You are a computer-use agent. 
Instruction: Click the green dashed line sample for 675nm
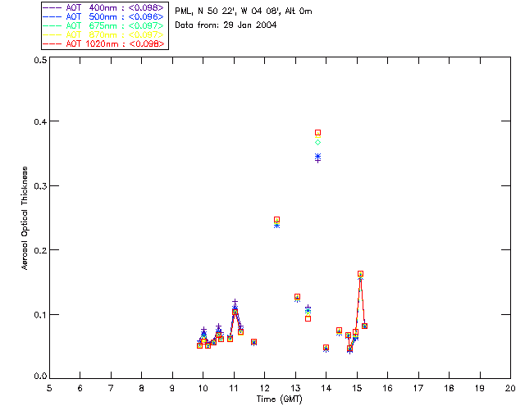pyautogui.click(x=52, y=25)
